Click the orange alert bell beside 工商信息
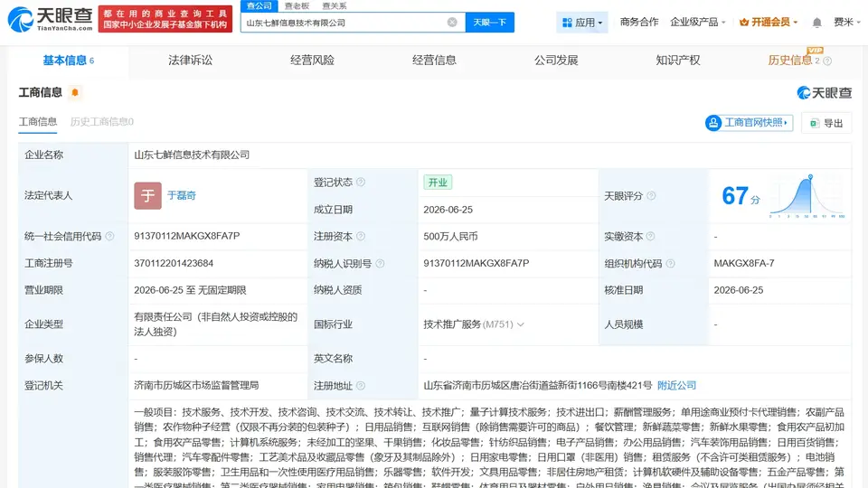This screenshot has height=488, width=868. 75,92
